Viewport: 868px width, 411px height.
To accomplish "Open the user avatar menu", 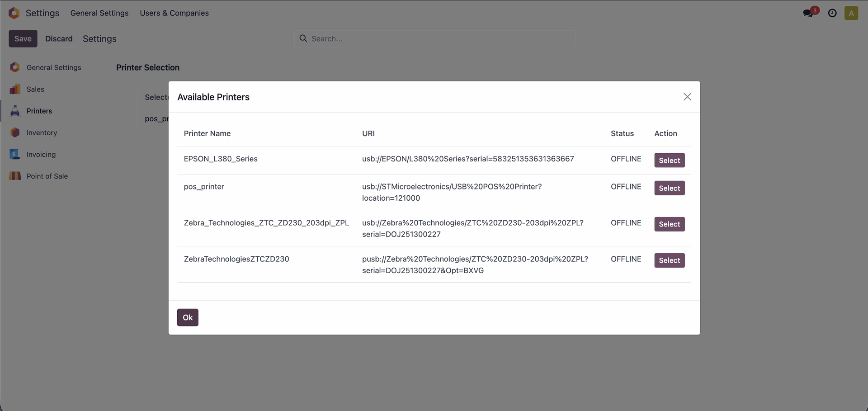I will click(x=851, y=13).
